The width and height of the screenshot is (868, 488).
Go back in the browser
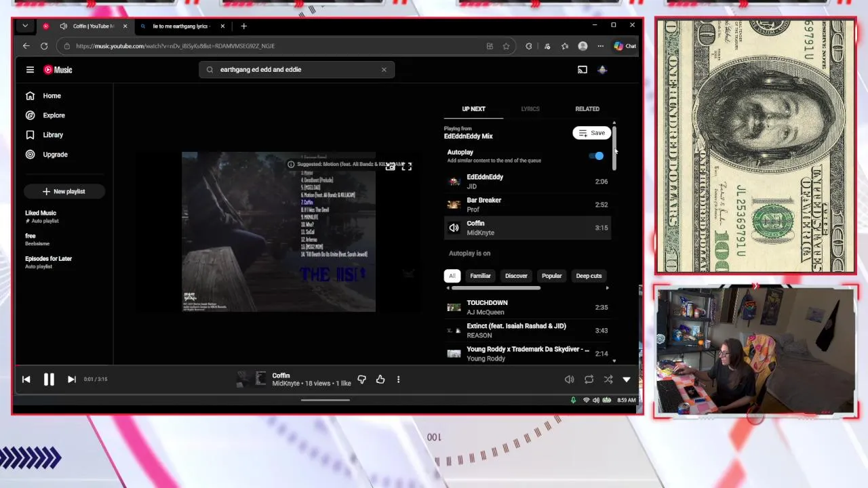(26, 46)
